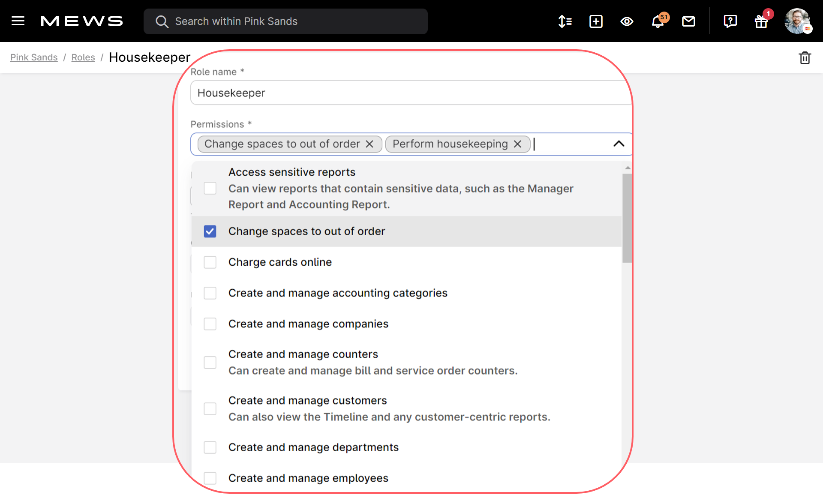Screen dimensions: 823x504
Task: Click the permissions list scrollbar
Action: (x=627, y=218)
